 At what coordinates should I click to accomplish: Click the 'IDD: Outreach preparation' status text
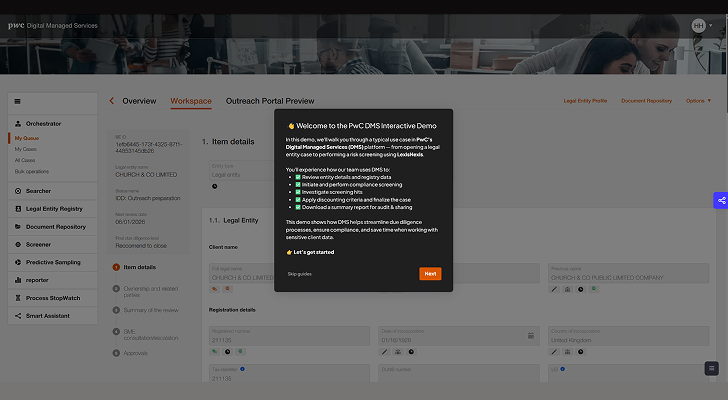click(148, 198)
